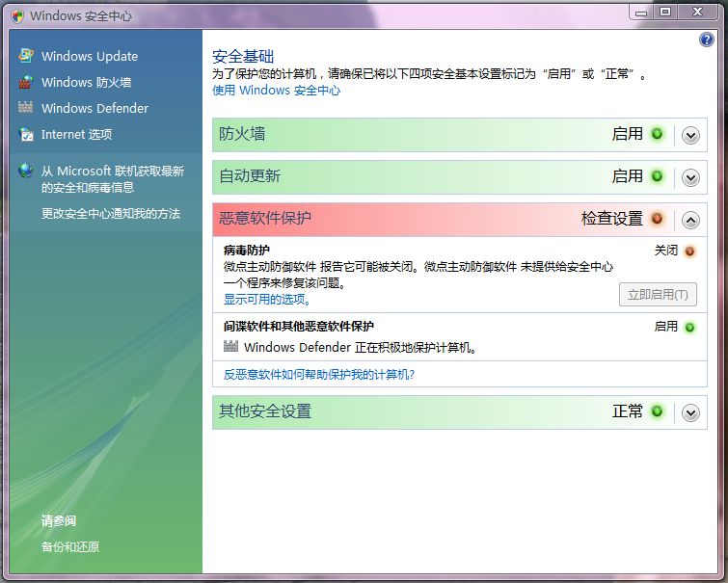The image size is (728, 583).
Task: Click the Windows Defender castle icon in the sidebar
Action: coord(25,107)
